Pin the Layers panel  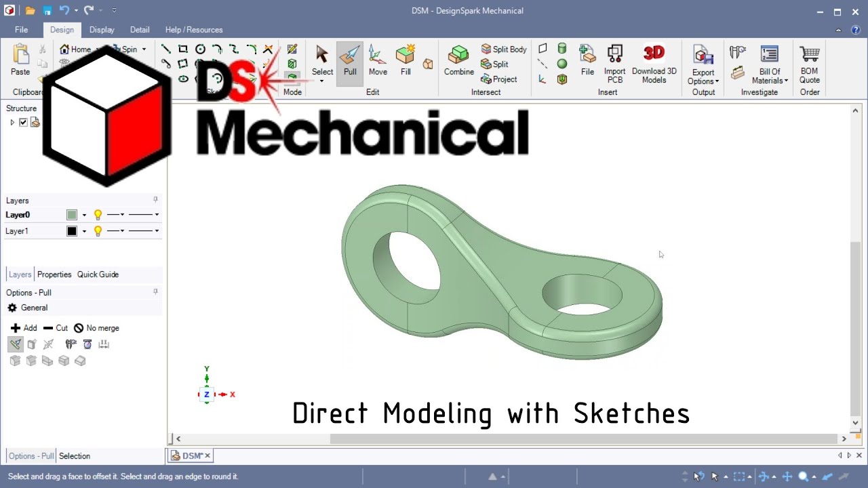coord(155,200)
